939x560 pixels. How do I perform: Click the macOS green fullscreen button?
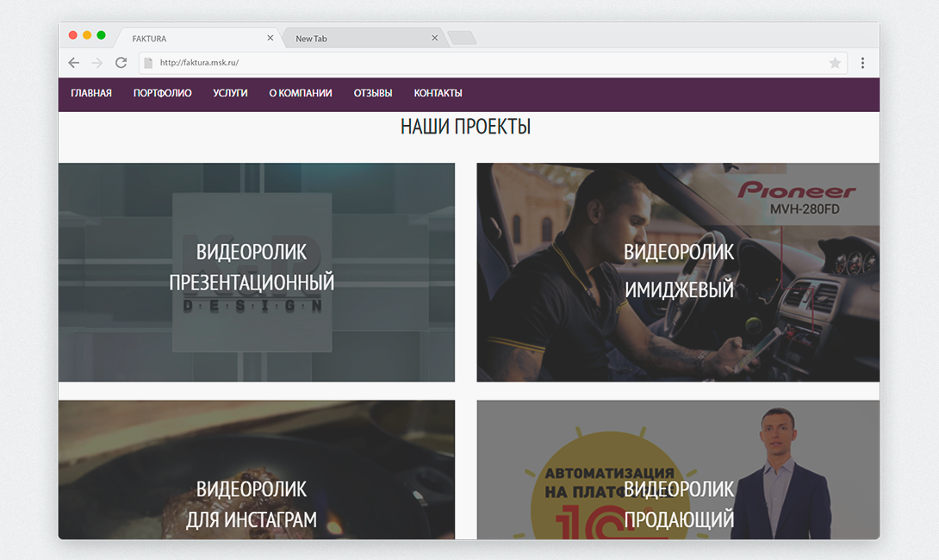point(101,35)
